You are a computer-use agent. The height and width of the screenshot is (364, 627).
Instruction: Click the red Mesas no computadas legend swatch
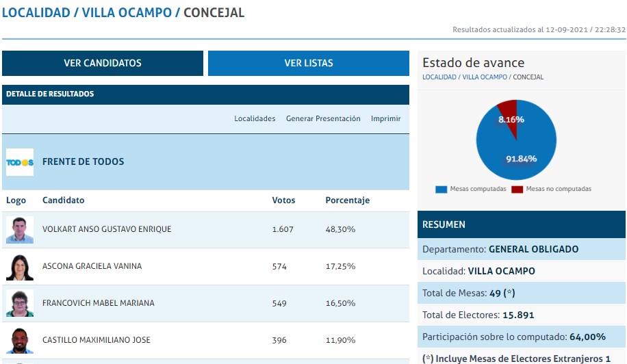(517, 189)
